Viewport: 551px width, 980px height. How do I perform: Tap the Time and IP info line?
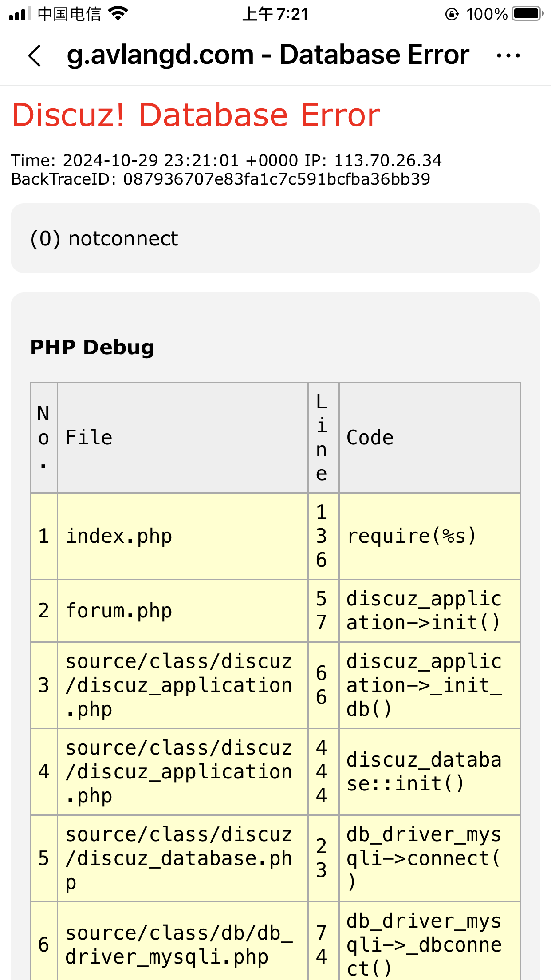click(226, 160)
